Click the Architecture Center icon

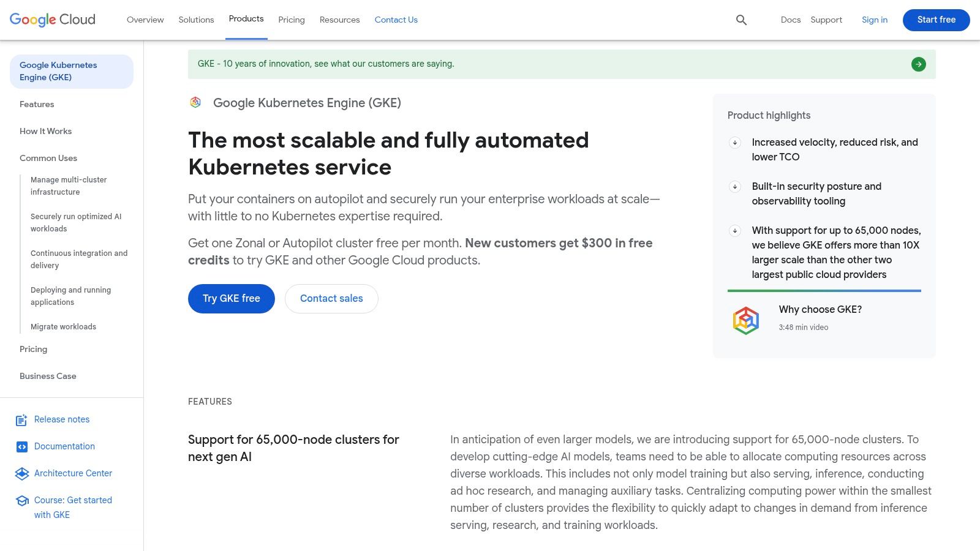[21, 474]
